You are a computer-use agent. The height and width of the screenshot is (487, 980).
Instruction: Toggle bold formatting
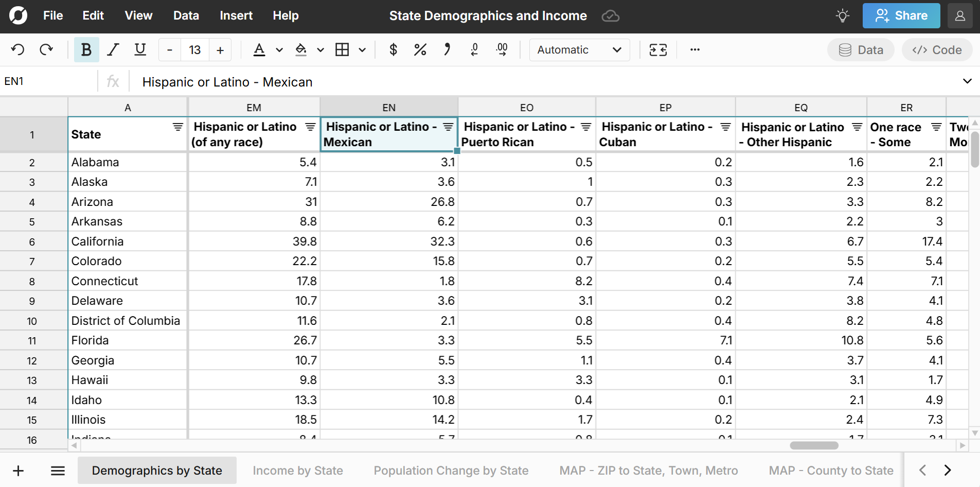86,50
